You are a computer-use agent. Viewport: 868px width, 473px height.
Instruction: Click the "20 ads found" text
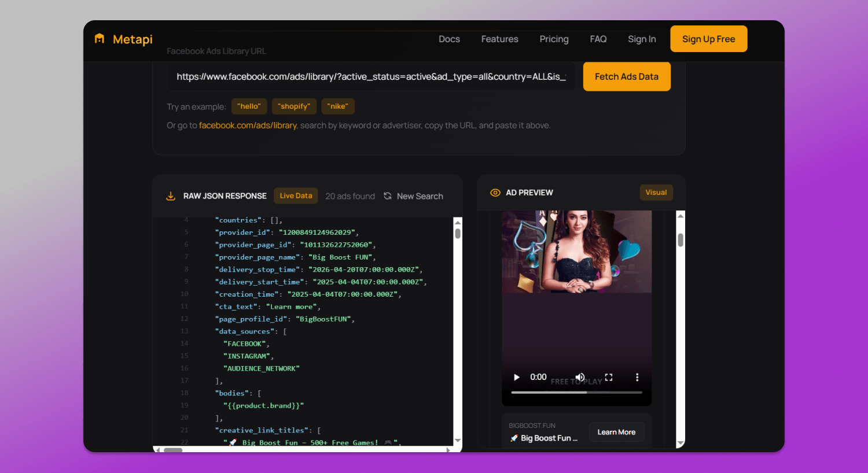350,196
